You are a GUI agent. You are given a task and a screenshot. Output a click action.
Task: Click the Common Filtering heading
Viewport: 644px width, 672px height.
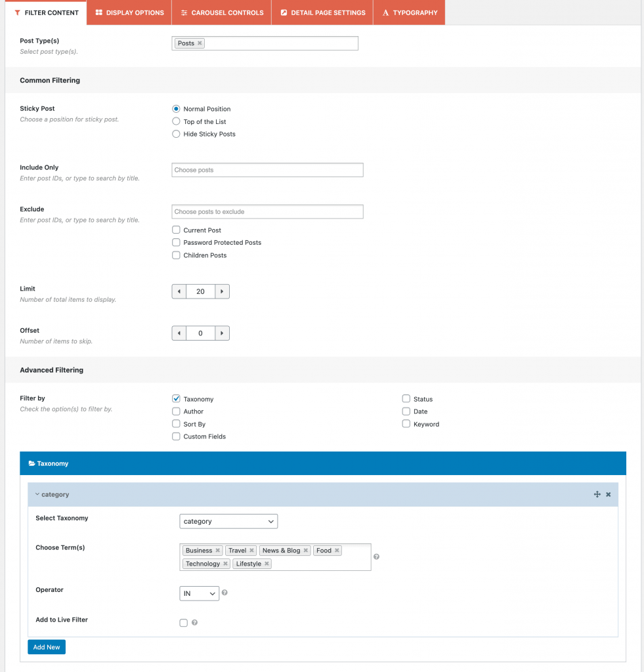pos(50,80)
